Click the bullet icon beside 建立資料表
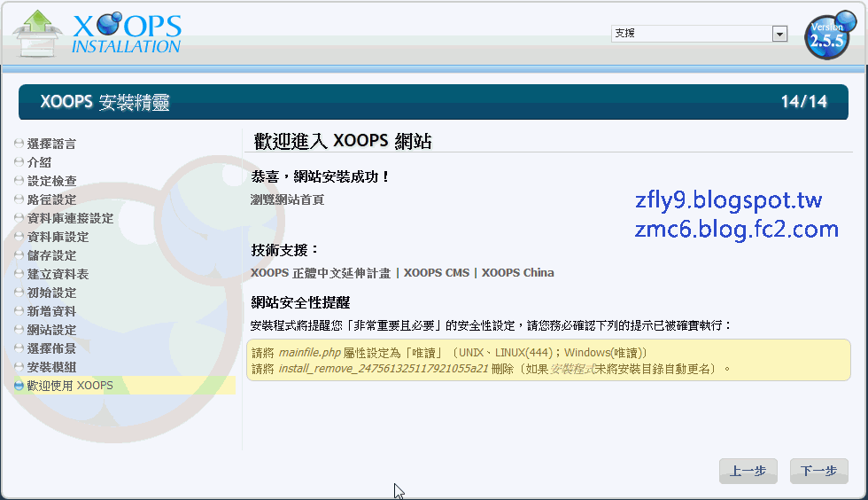The height and width of the screenshot is (500, 868). point(19,274)
